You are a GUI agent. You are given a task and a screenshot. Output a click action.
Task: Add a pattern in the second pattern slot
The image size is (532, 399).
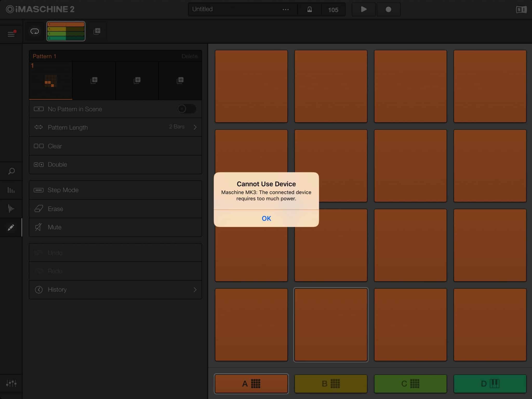(x=94, y=80)
